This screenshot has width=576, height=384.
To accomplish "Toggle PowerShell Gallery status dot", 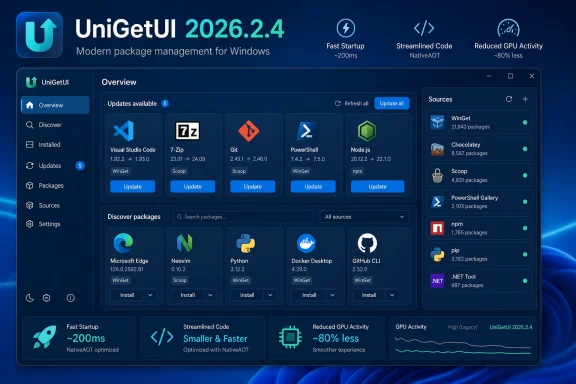I will (x=525, y=202).
